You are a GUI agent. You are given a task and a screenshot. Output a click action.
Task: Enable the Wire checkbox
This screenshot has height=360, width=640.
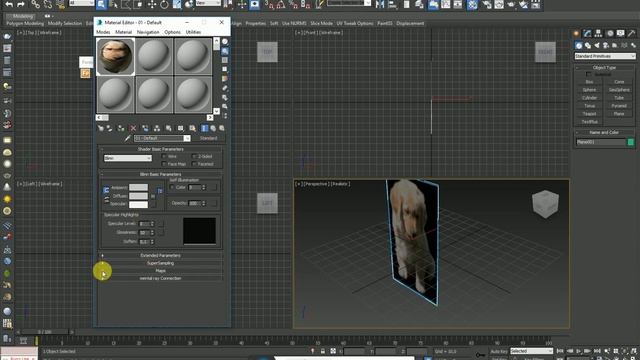coord(164,156)
